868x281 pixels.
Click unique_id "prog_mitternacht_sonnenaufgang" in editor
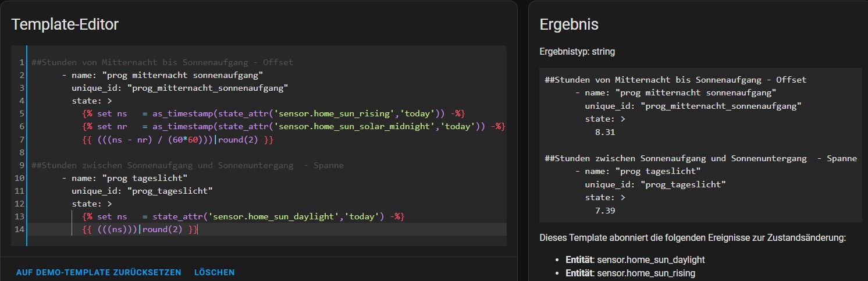[180, 88]
